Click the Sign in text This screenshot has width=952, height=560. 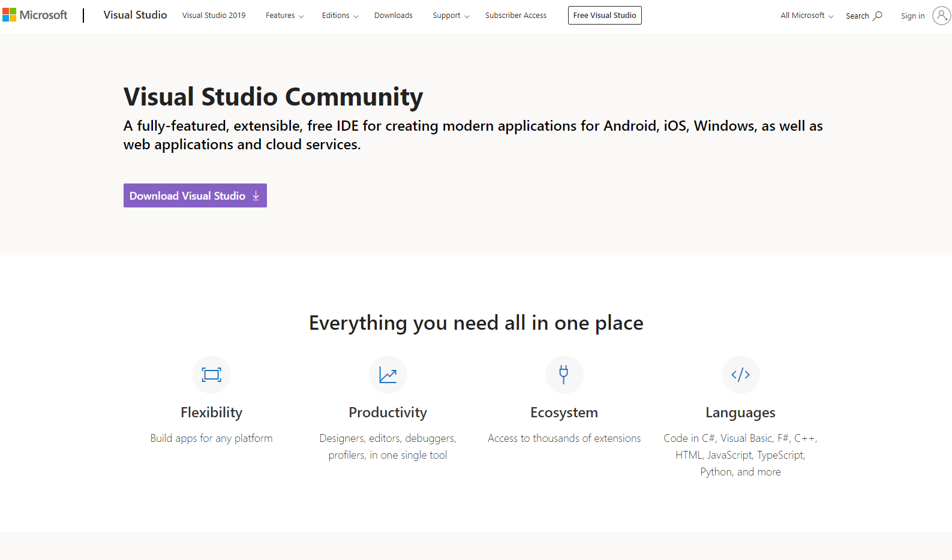(912, 16)
